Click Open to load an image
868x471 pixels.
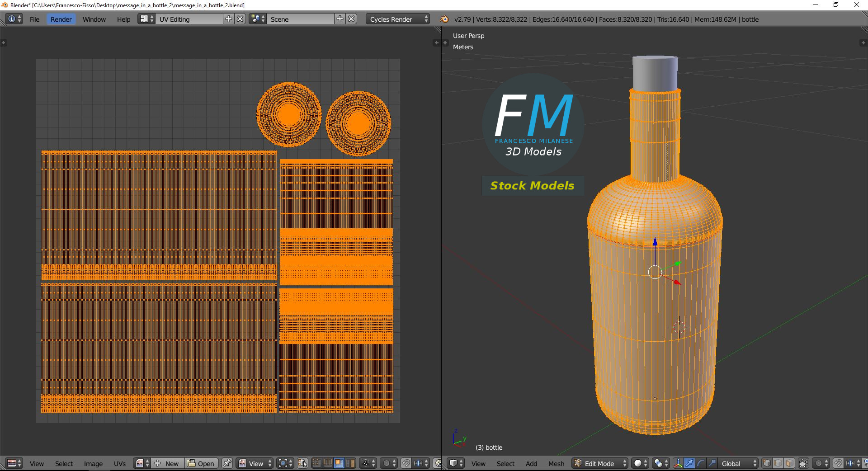coord(201,463)
